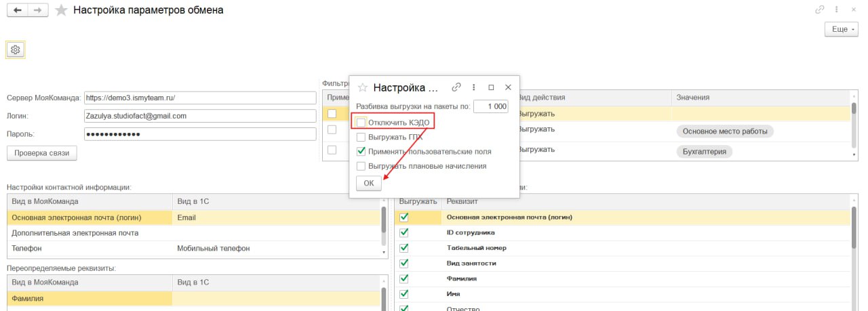The width and height of the screenshot is (868, 311).
Task: Open the gear settings icon
Action: (x=16, y=49)
